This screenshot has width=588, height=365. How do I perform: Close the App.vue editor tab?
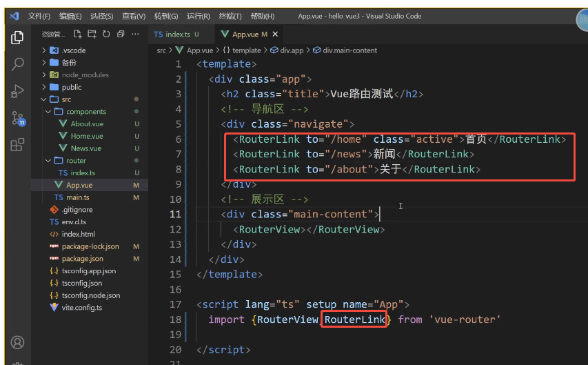(275, 34)
